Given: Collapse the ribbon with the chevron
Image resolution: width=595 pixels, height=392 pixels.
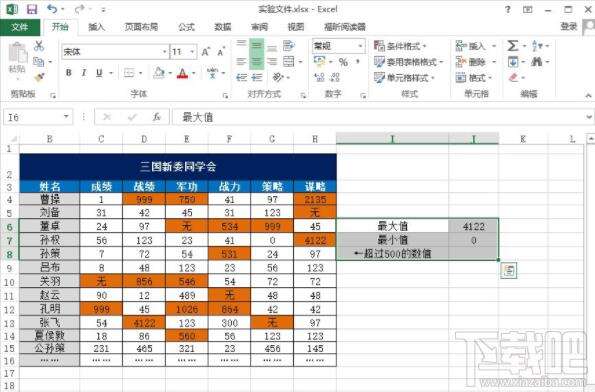Looking at the screenshot, I should coord(588,95).
